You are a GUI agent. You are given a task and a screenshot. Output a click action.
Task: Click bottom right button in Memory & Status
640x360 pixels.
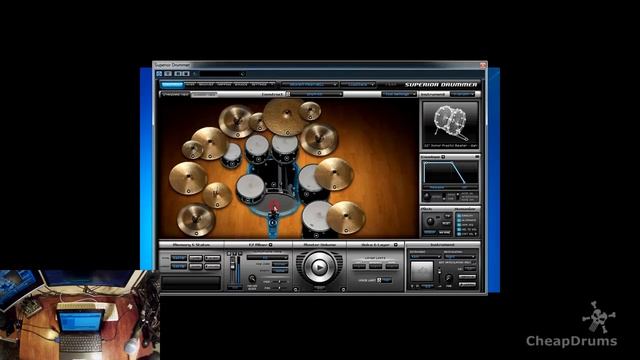(x=212, y=266)
